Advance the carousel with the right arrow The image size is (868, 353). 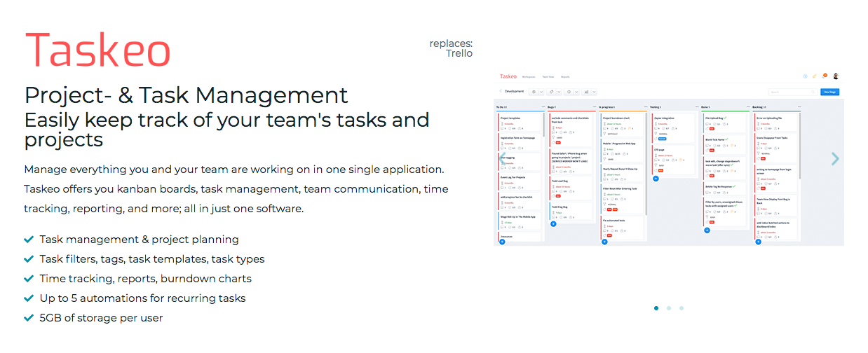(x=835, y=158)
